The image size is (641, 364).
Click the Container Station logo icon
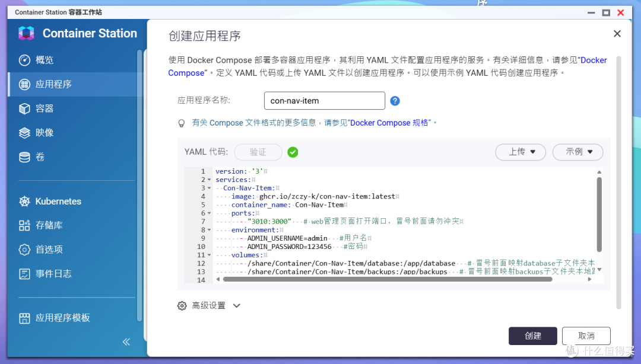(x=26, y=33)
